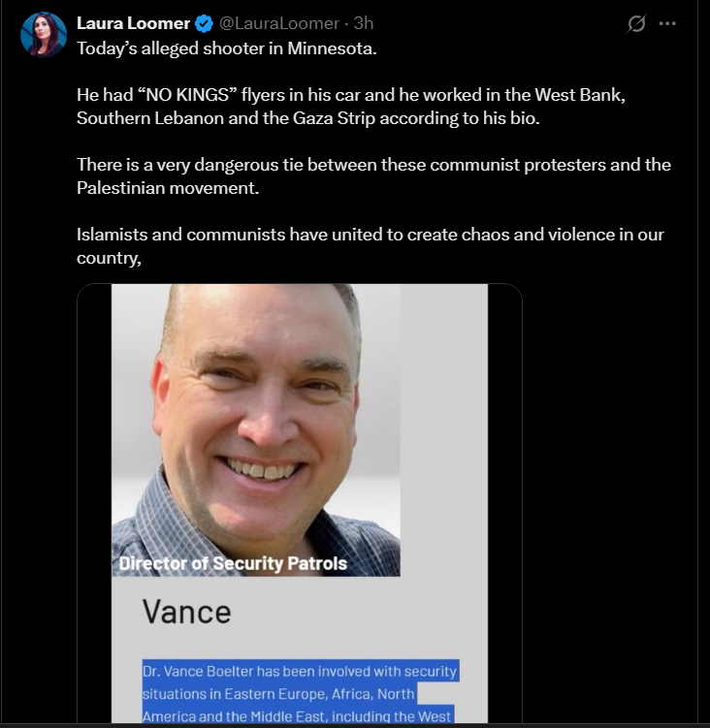Open the more options three-dot menu

click(x=667, y=23)
